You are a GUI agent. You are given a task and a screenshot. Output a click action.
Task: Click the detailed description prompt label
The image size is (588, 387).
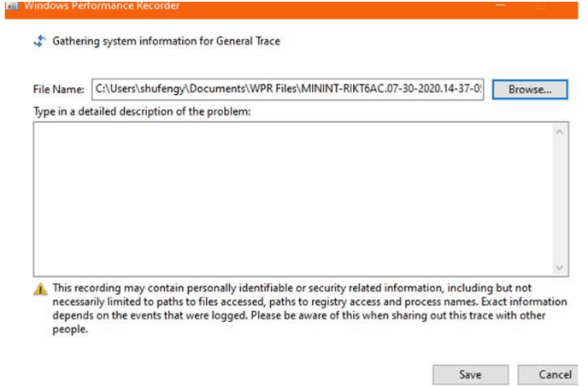[x=142, y=111]
